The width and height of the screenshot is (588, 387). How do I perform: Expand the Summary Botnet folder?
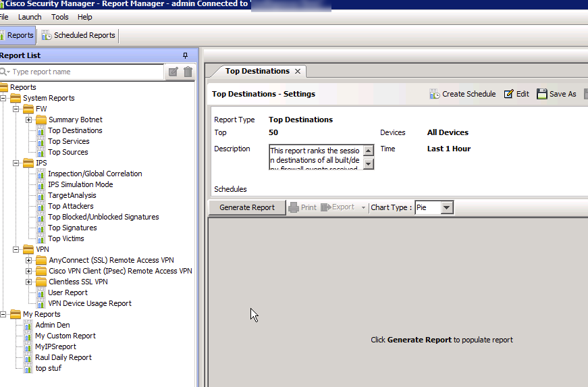[29, 120]
